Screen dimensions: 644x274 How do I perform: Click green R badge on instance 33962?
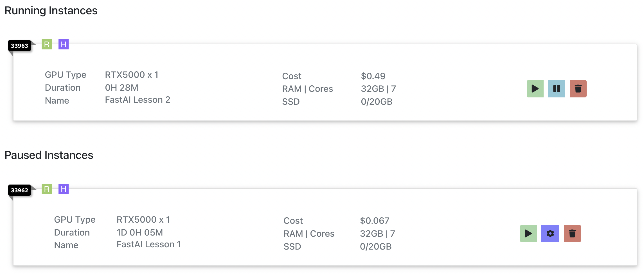[x=47, y=189]
